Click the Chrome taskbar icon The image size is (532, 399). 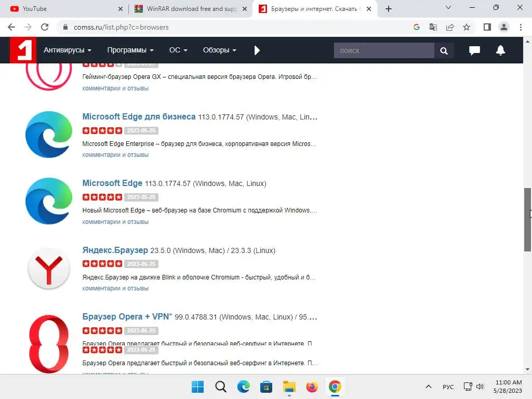(335, 387)
